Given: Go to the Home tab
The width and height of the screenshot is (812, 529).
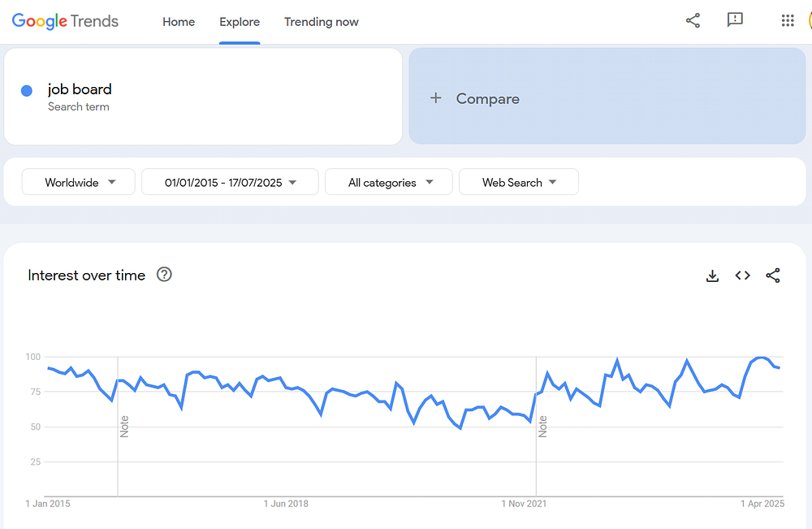Looking at the screenshot, I should 179,22.
